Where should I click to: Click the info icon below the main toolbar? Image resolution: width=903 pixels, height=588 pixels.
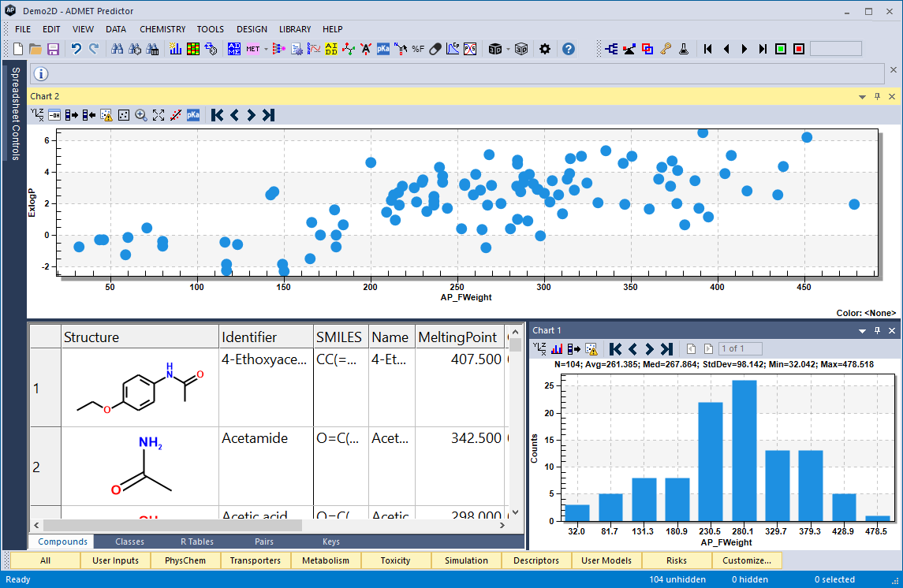pos(41,73)
